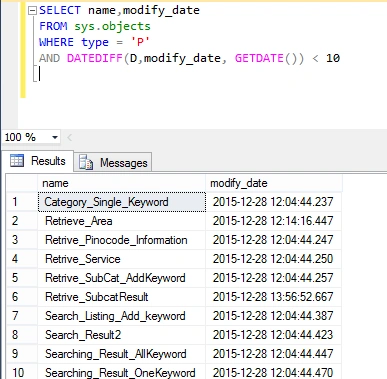The image size is (387, 379).
Task: Select the Search_Result2 cell
Action: pos(122,335)
